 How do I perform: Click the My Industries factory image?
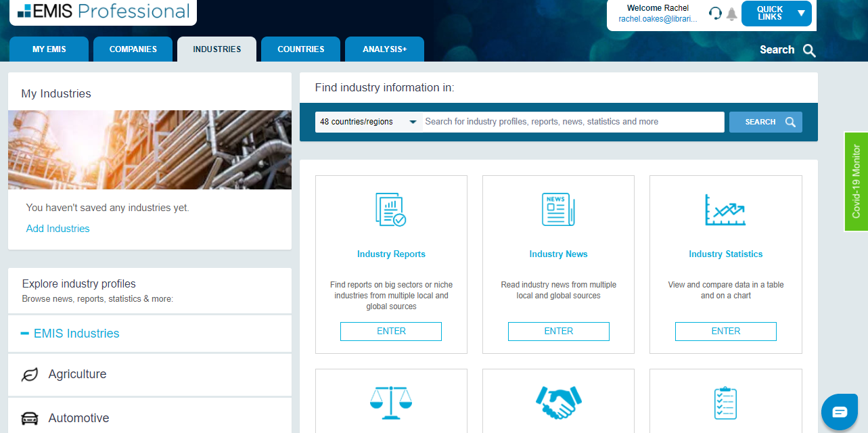tap(150, 150)
